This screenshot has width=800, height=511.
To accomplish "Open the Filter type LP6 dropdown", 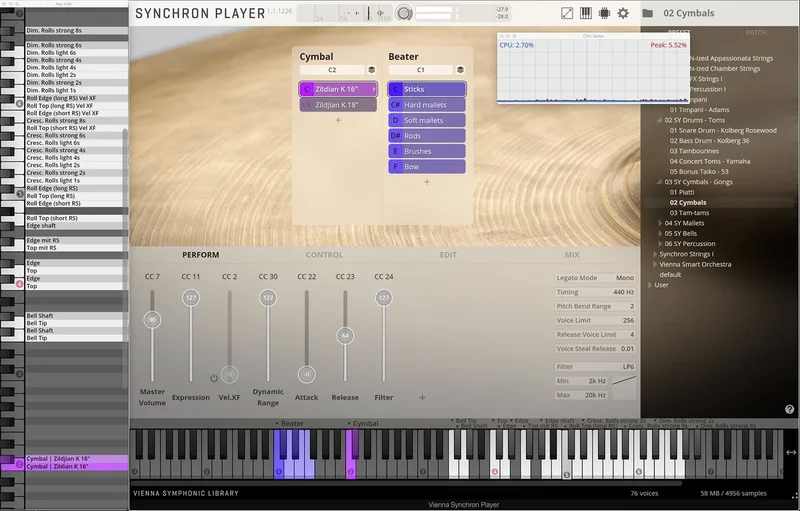I will pyautogui.click(x=595, y=367).
